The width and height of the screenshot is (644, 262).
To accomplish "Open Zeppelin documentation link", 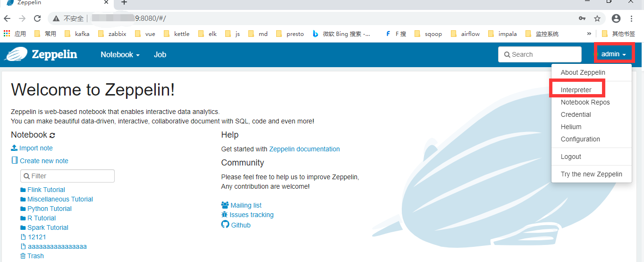I will pyautogui.click(x=305, y=149).
